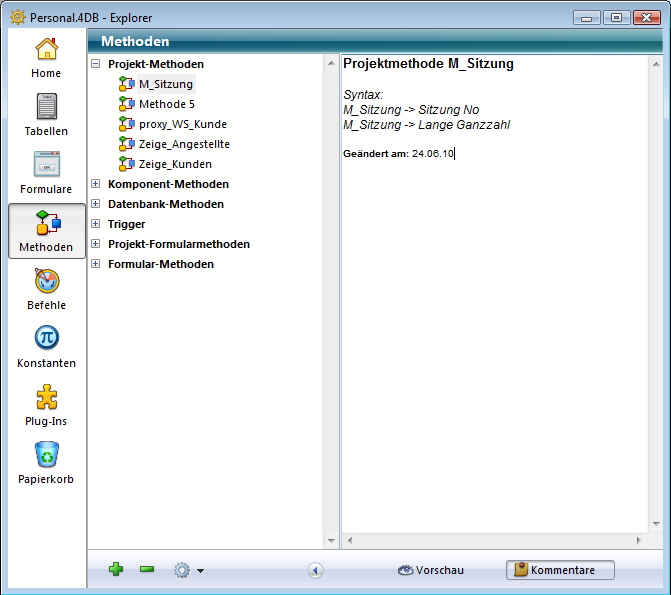
Task: Select the Tabellen sidebar icon
Action: tap(46, 114)
